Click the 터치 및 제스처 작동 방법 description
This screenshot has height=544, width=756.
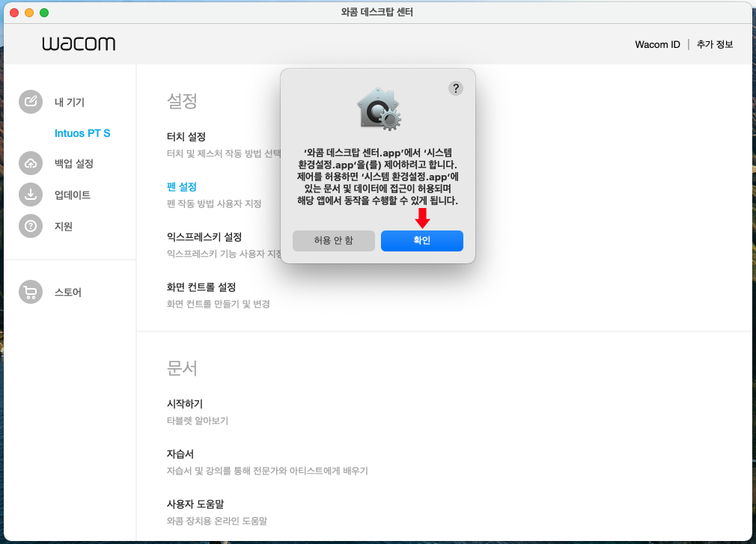point(223,153)
